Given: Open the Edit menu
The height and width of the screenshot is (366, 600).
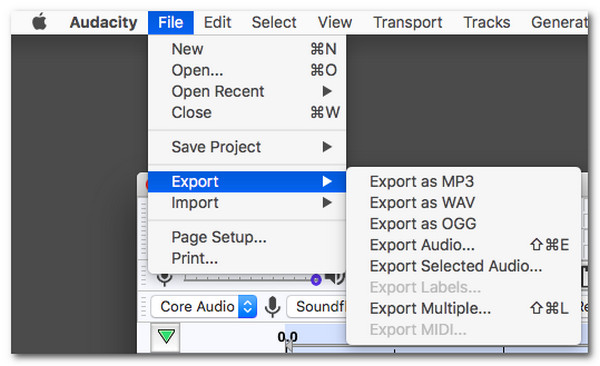Looking at the screenshot, I should (217, 23).
